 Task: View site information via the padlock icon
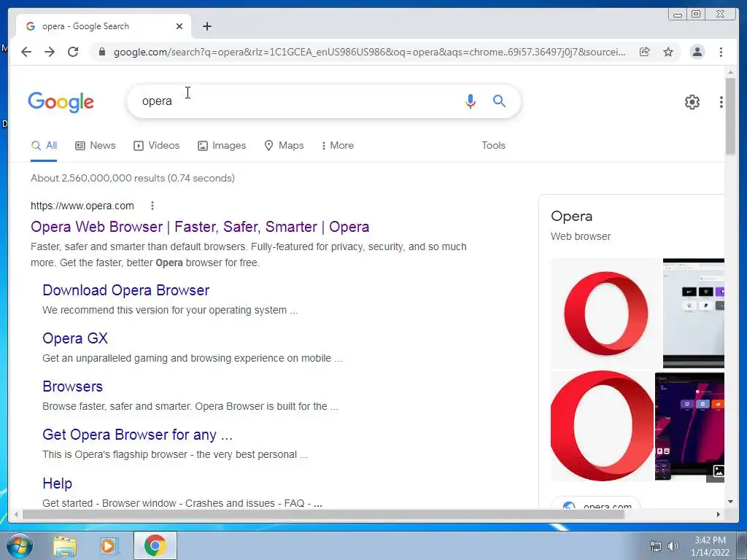click(101, 52)
